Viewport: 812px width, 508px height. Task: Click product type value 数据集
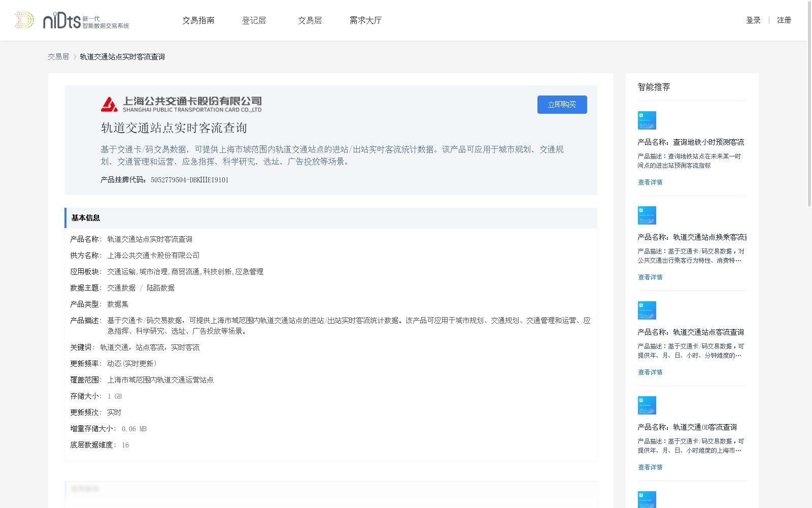[x=118, y=304]
